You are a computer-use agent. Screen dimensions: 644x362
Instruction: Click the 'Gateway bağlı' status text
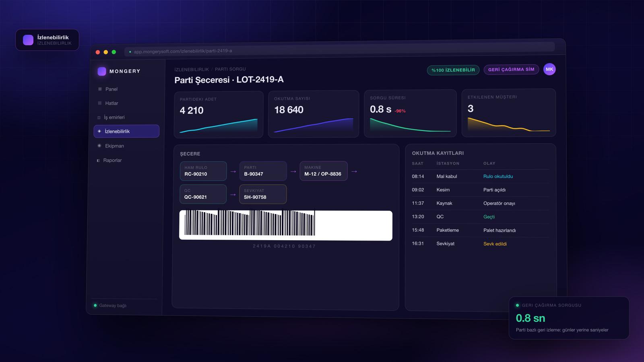[x=113, y=306]
